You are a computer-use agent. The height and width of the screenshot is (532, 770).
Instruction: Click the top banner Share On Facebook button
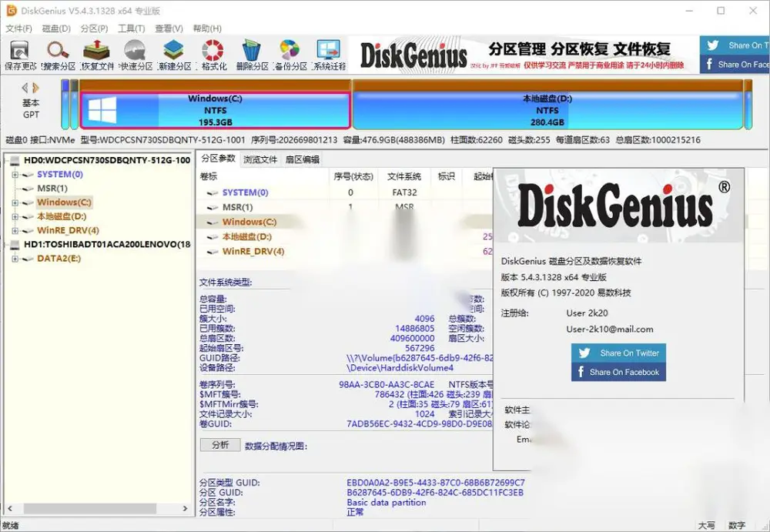click(735, 65)
